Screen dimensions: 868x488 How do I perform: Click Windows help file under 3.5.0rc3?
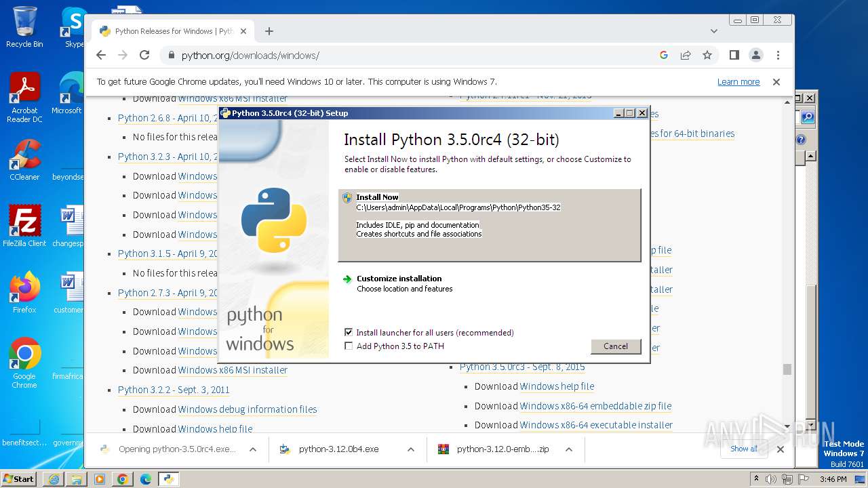pos(557,386)
